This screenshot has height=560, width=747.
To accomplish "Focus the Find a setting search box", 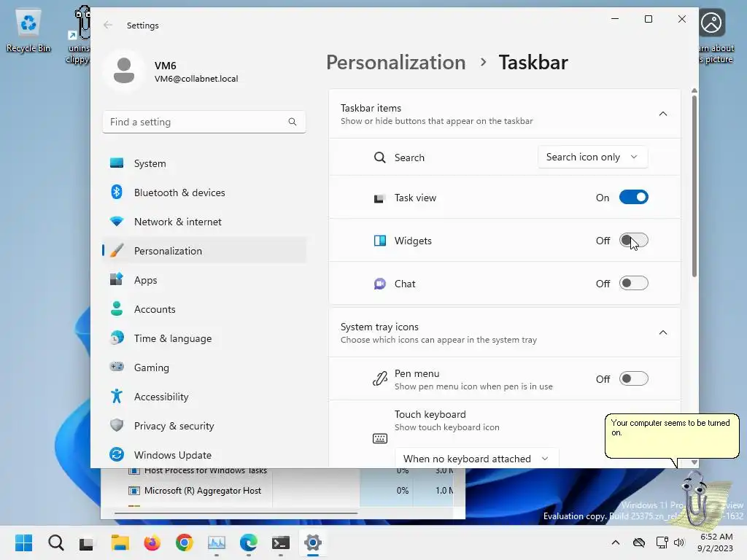I will tap(204, 122).
